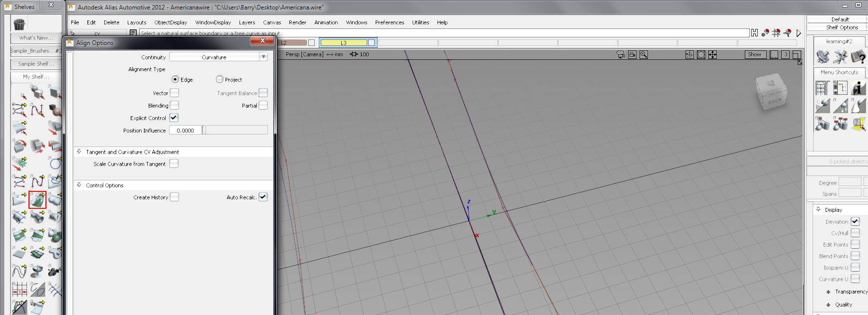Enable the Create History checkbox
868x315 pixels.
(x=174, y=197)
